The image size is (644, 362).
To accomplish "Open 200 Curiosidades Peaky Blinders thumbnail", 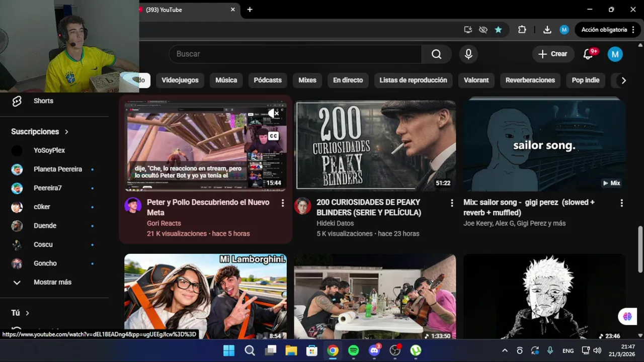I will [375, 145].
